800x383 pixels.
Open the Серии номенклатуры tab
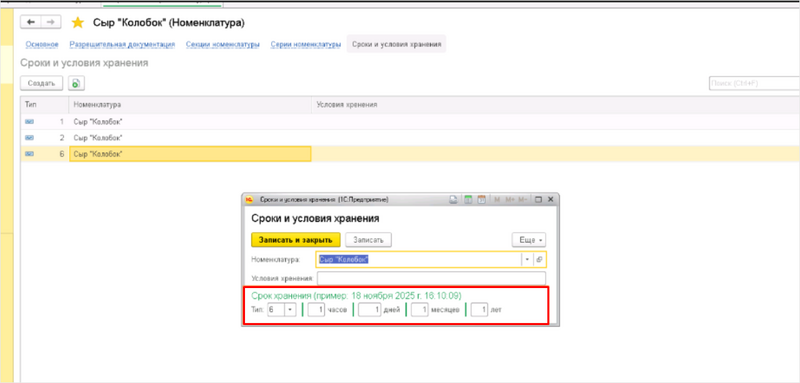click(x=306, y=44)
